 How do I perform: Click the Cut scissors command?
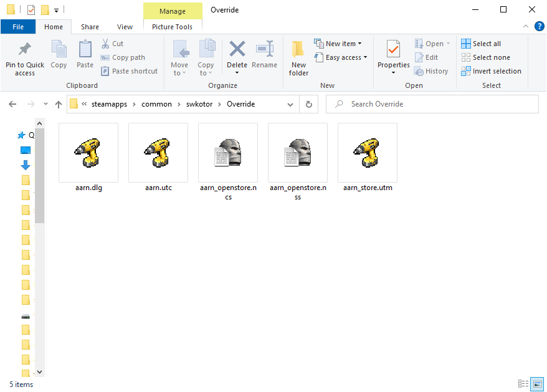[x=112, y=44]
